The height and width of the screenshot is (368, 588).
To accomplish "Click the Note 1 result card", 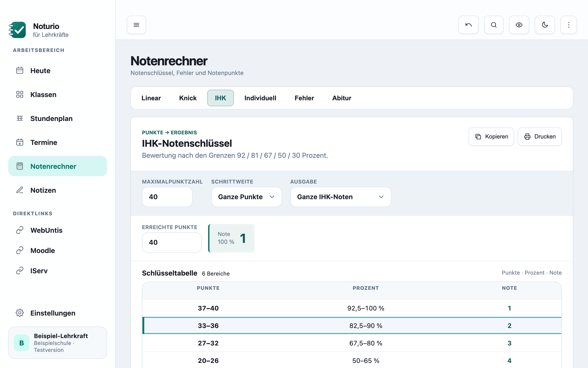I will pos(231,238).
